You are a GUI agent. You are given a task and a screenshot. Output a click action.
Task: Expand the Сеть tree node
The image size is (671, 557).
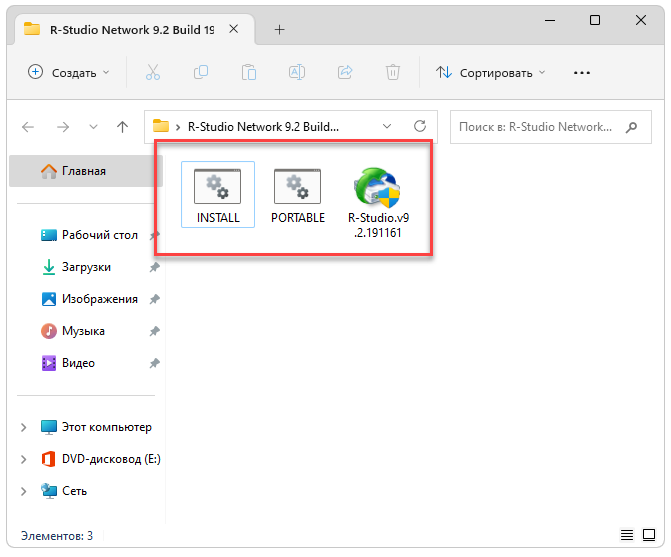pos(24,491)
